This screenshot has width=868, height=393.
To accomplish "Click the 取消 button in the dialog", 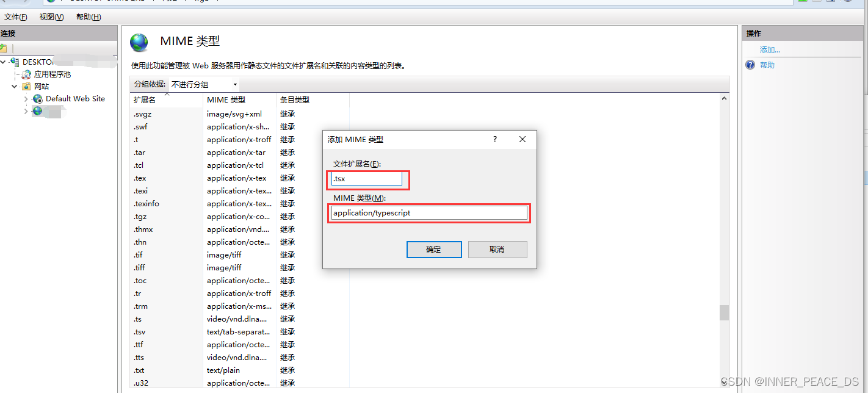I will pyautogui.click(x=497, y=250).
